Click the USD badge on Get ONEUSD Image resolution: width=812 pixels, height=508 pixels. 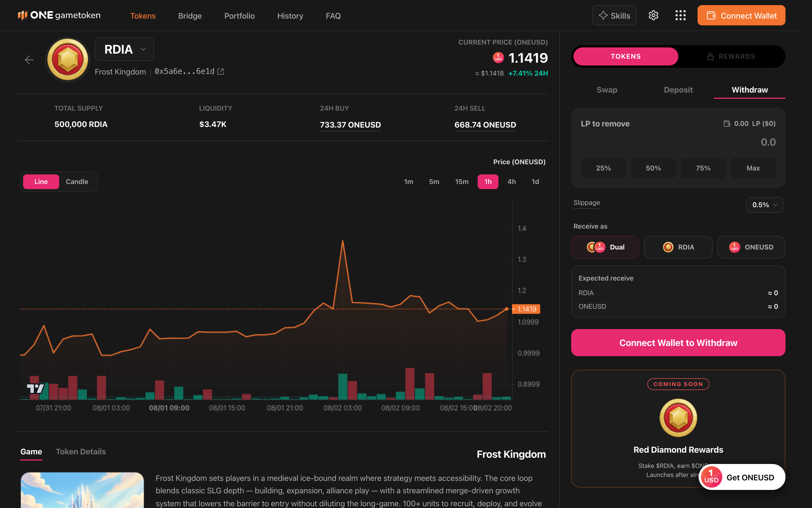(x=711, y=477)
